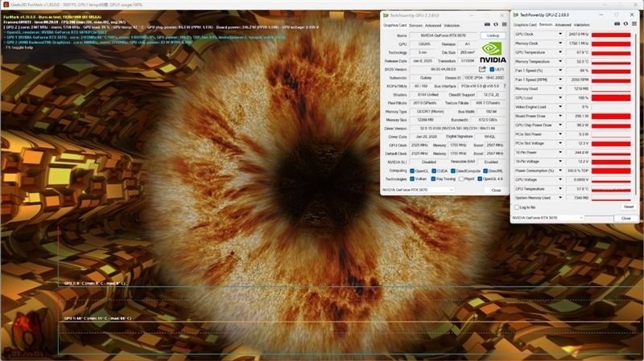
Task: Open the Memory Clock sensor dropdown arrow
Action: [x=559, y=43]
